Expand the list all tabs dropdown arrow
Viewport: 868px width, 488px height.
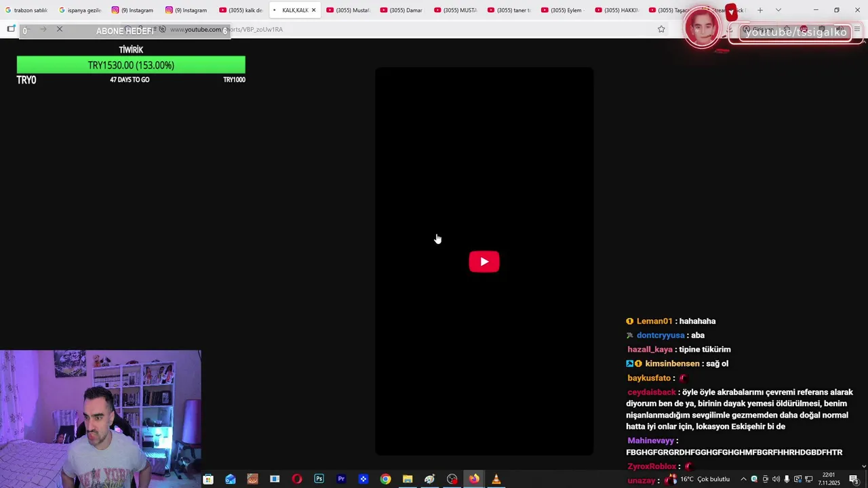[778, 10]
